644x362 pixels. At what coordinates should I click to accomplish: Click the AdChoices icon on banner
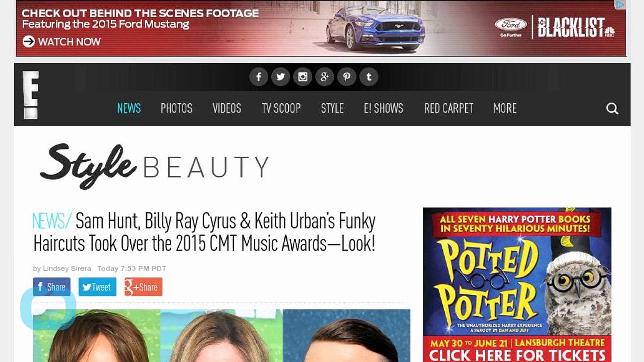tap(620, 5)
